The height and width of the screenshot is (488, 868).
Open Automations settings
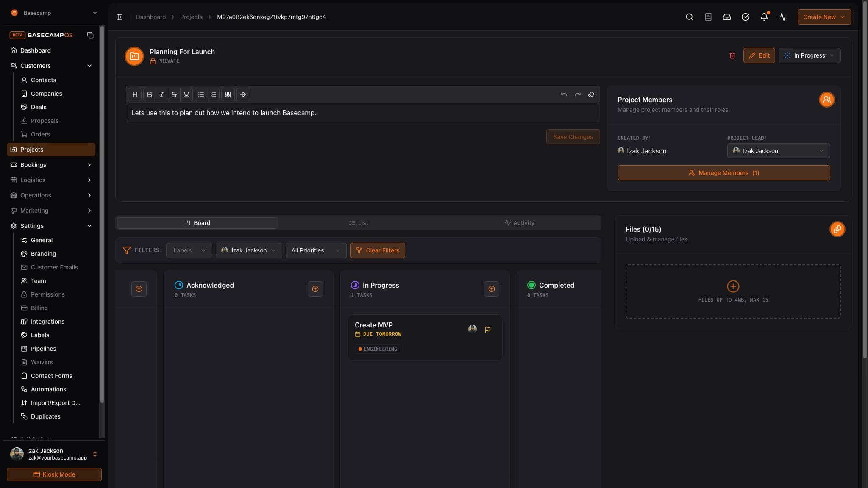48,389
